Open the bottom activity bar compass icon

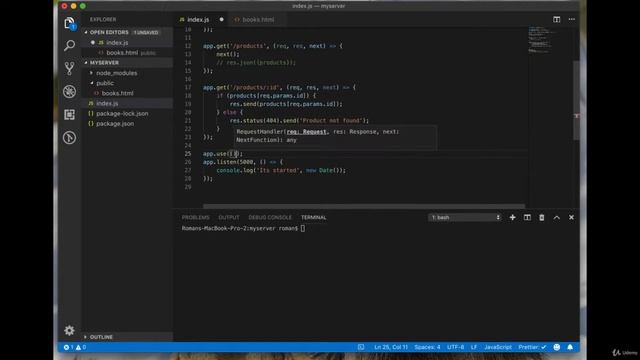69,138
